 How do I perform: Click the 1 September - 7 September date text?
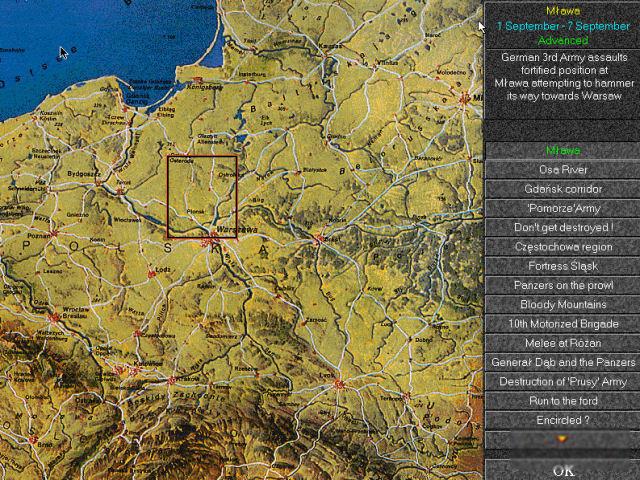coord(563,26)
